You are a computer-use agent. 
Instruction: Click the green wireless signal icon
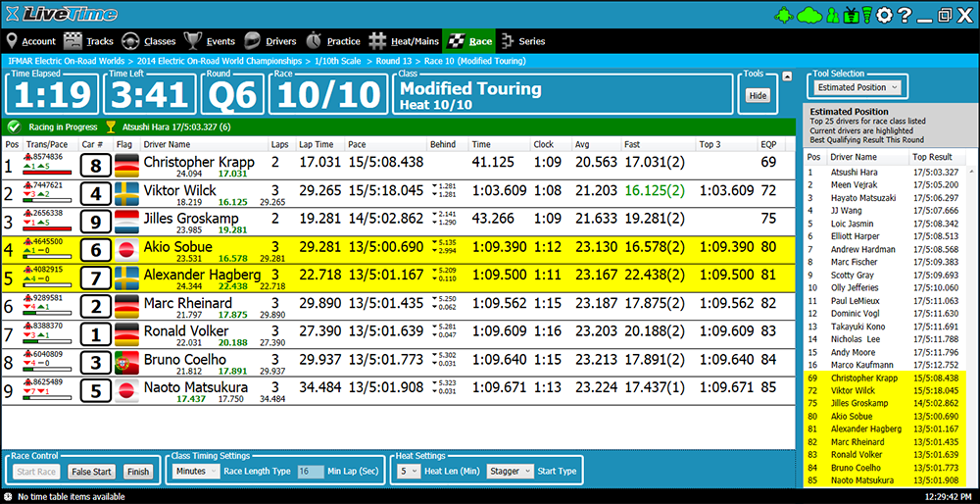pos(867,14)
